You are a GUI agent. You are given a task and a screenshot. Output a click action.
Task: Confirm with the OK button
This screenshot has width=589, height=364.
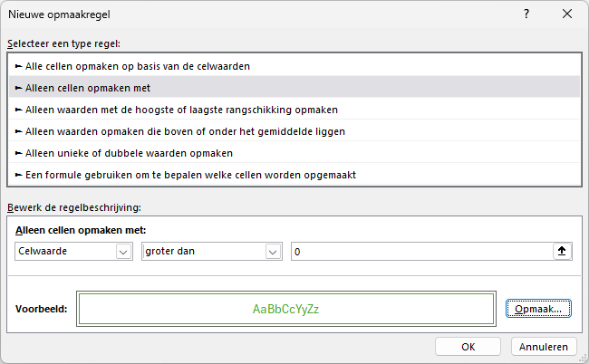pos(468,346)
